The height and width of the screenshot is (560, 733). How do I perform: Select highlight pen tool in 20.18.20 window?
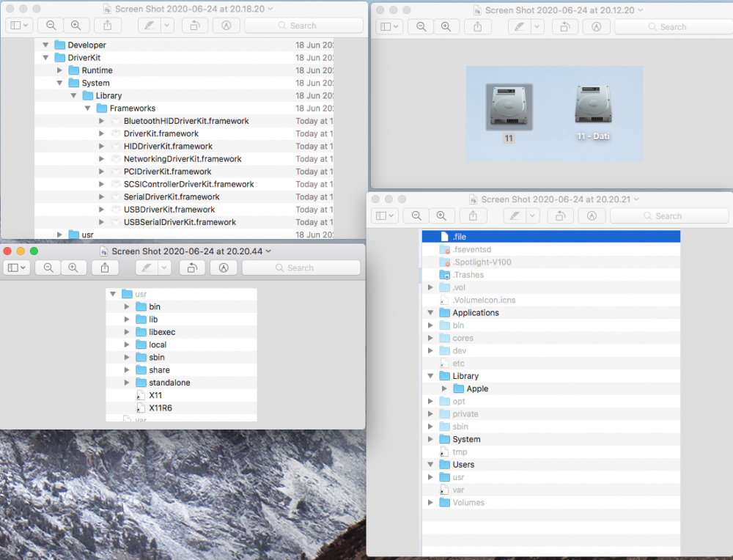[x=150, y=25]
